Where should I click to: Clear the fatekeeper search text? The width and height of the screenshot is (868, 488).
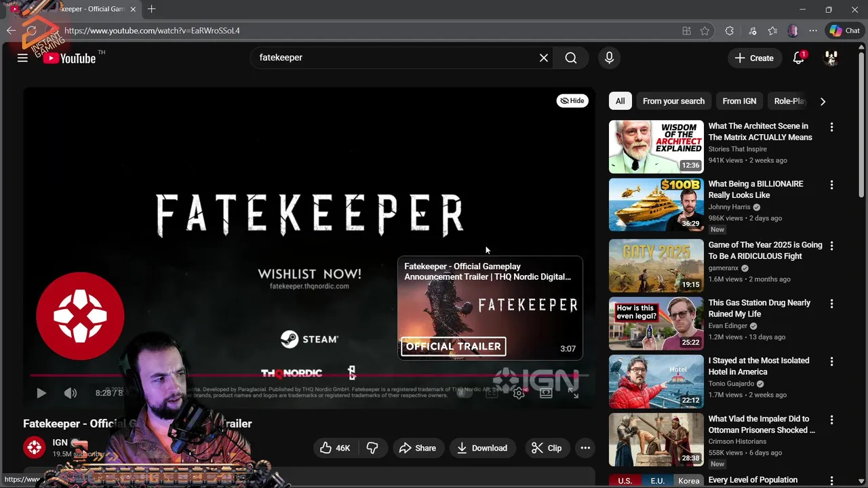coord(543,58)
